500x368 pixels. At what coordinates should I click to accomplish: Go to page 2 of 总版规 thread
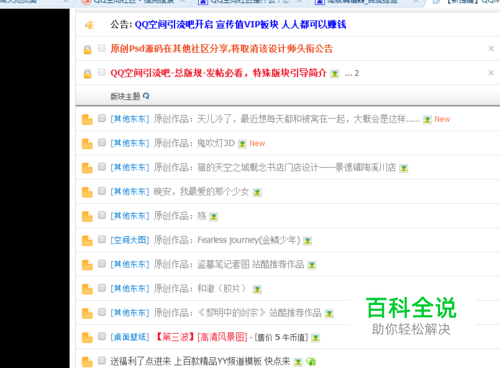point(357,73)
